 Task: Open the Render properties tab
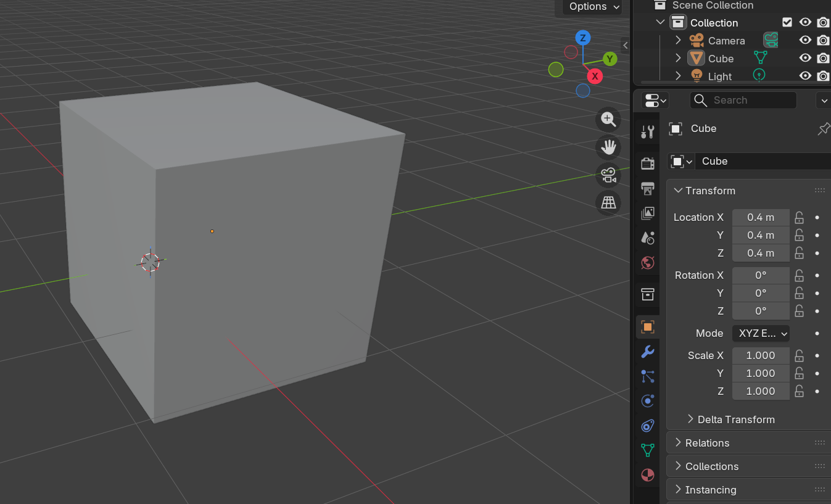[x=647, y=163]
